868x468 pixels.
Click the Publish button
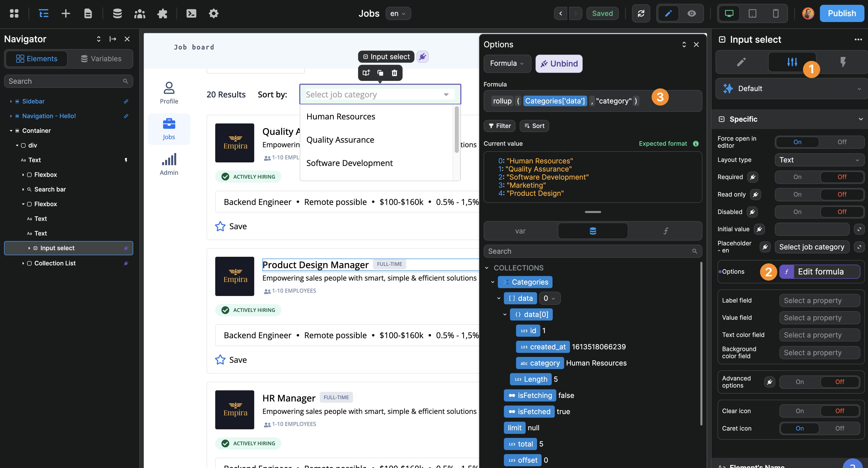pos(841,13)
